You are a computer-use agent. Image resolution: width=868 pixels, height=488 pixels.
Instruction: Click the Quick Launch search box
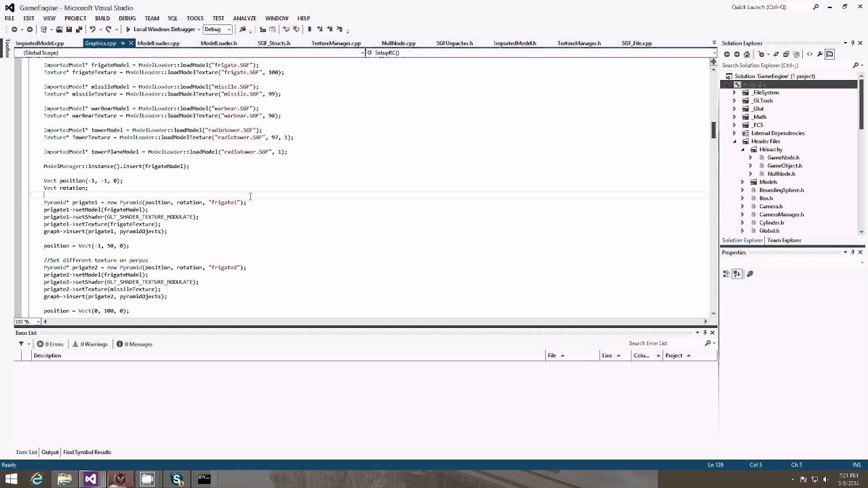coord(770,7)
